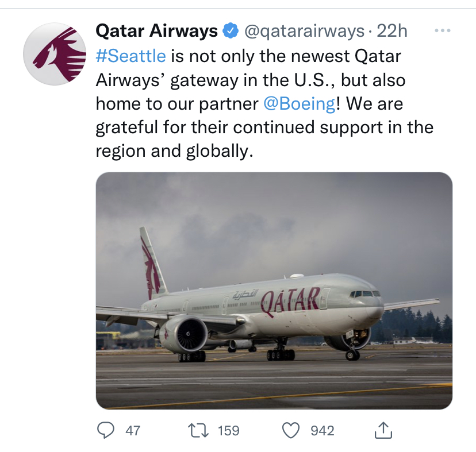Open the @qatarairways handle link
This screenshot has height=452, width=476.
point(305,30)
